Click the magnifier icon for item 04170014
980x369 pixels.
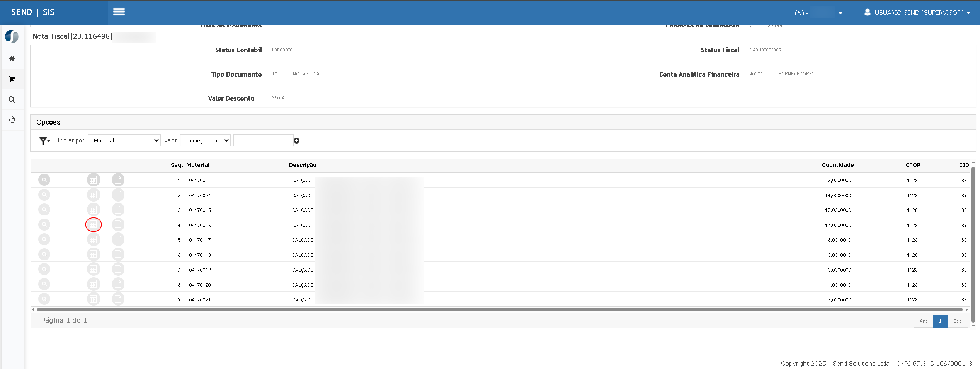pyautogui.click(x=44, y=180)
